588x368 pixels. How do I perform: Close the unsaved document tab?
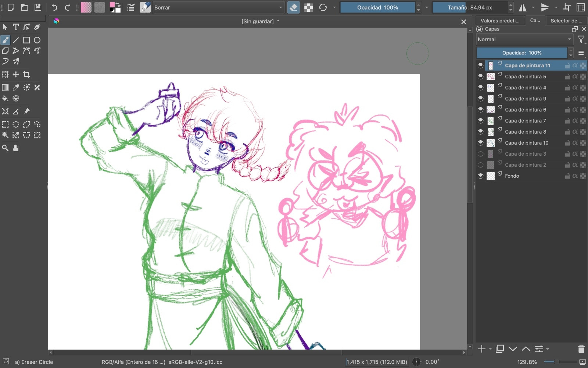pyautogui.click(x=463, y=22)
